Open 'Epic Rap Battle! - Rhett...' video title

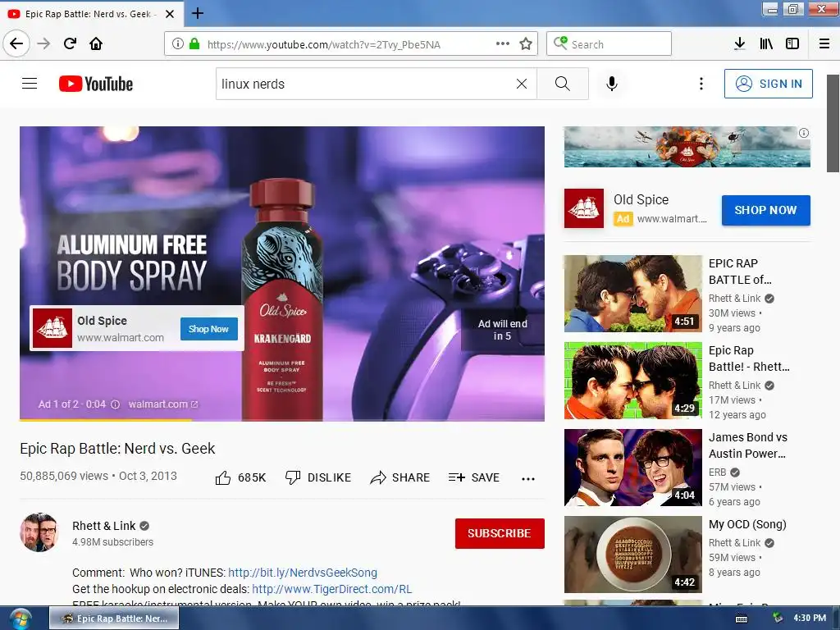(x=749, y=358)
